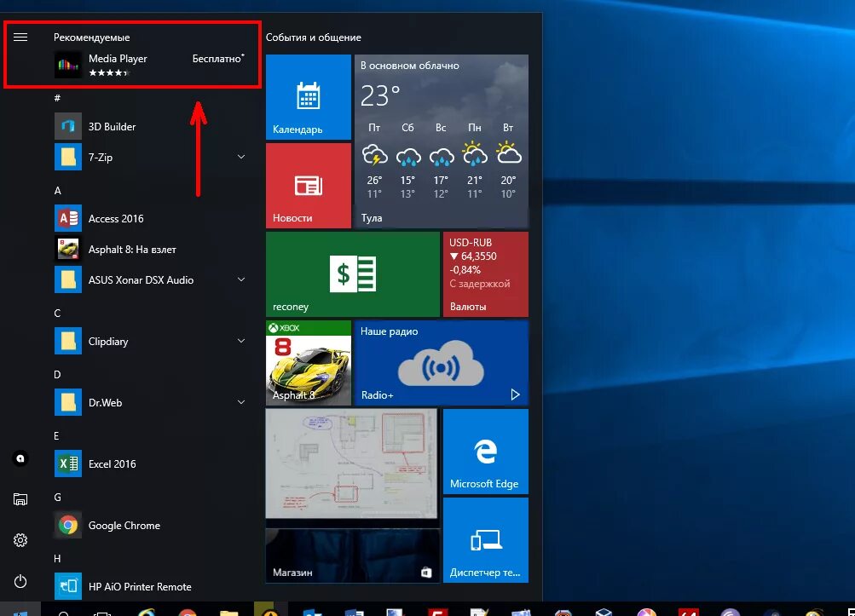Launch Asphalt 8: На взлет from list
Viewport: 855px width, 616px height.
click(x=151, y=249)
